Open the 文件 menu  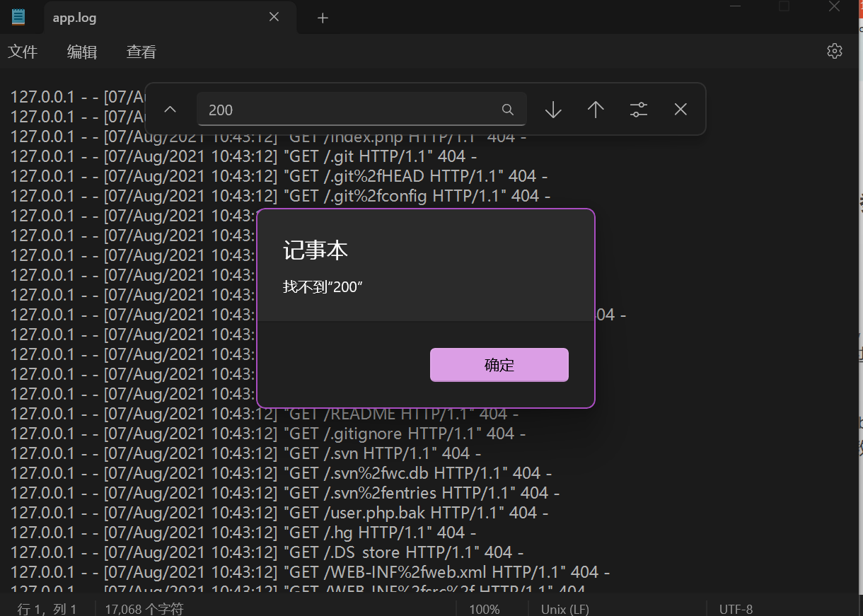[22, 51]
